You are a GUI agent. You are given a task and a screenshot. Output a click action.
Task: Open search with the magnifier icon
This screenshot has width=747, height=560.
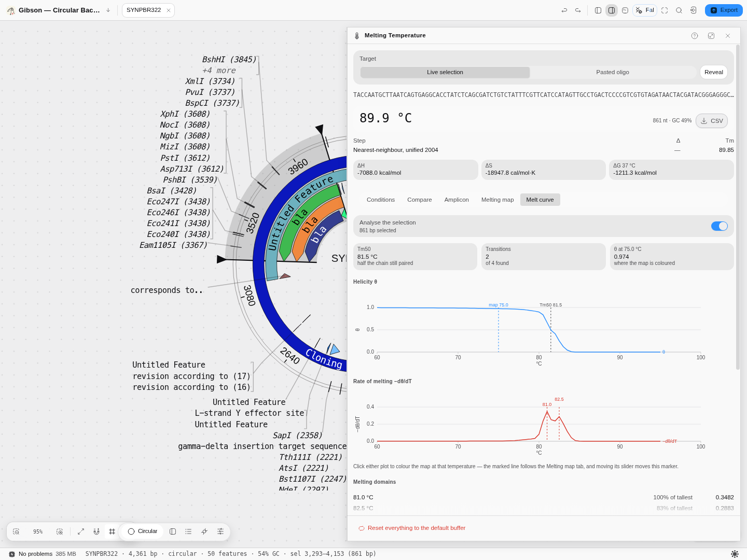(679, 10)
